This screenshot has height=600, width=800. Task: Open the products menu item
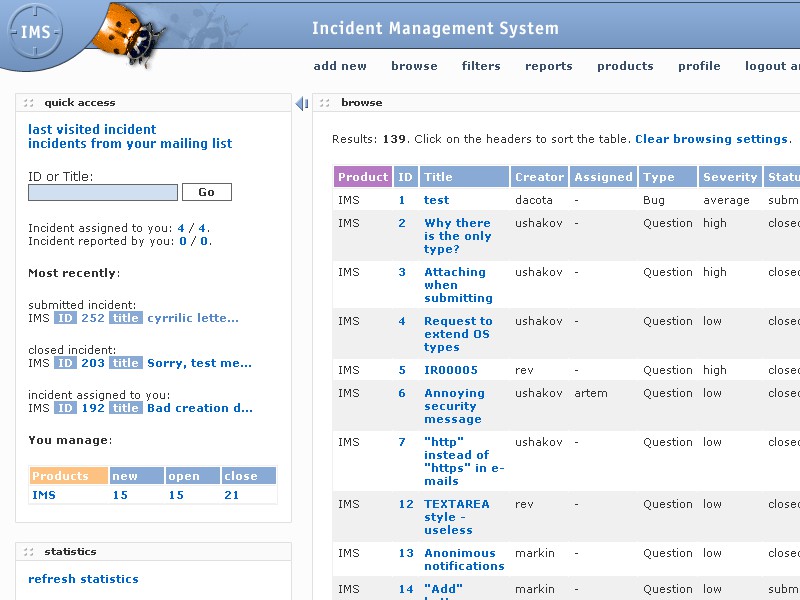click(626, 66)
